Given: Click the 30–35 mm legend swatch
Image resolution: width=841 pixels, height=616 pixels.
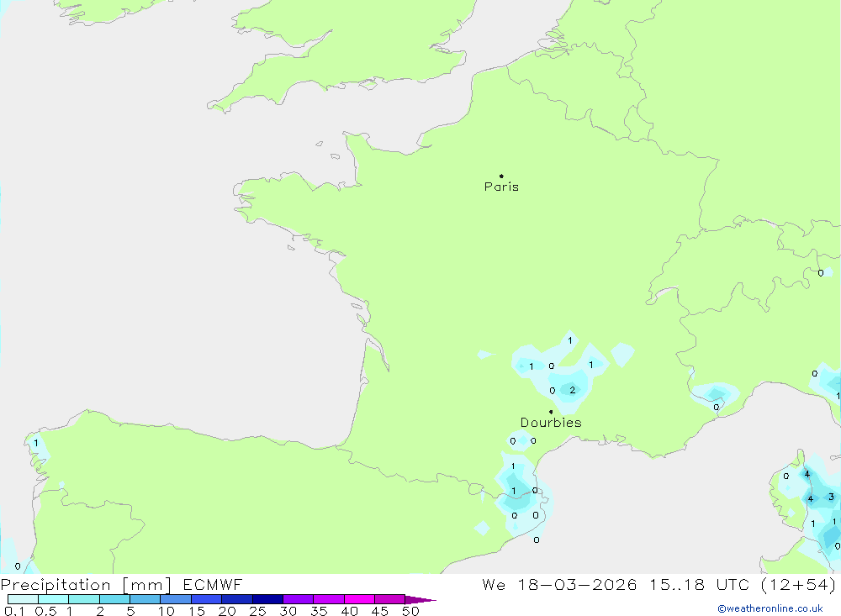Looking at the screenshot, I should pyautogui.click(x=299, y=599).
